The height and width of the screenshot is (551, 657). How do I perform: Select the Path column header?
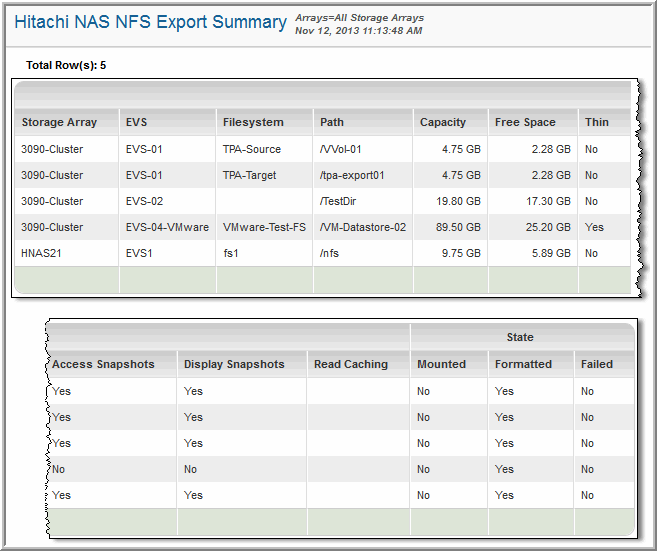[x=332, y=122]
